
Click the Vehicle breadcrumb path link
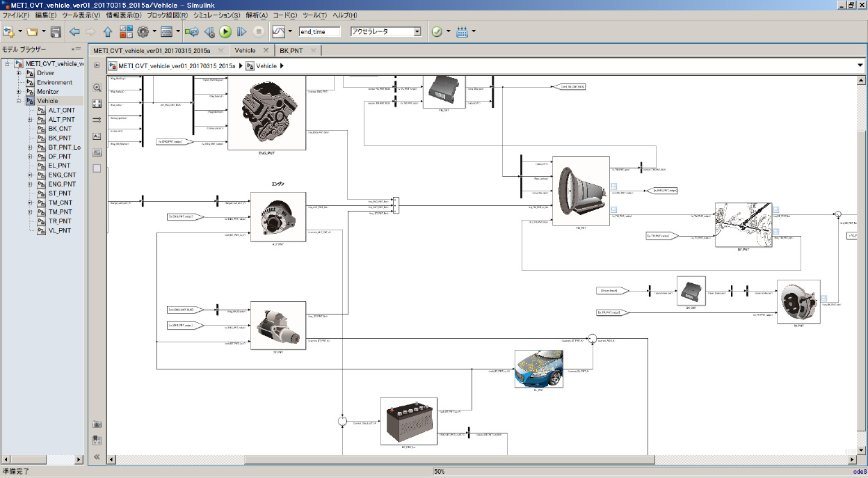point(266,66)
